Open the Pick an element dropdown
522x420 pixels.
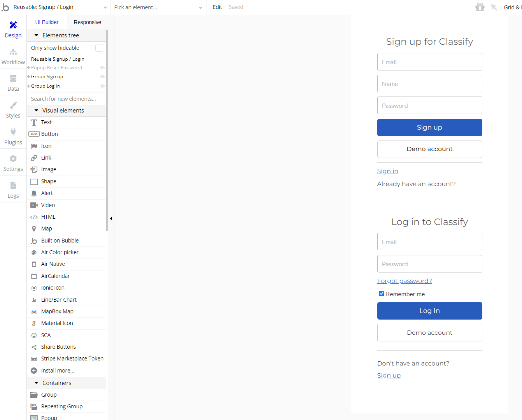point(158,7)
